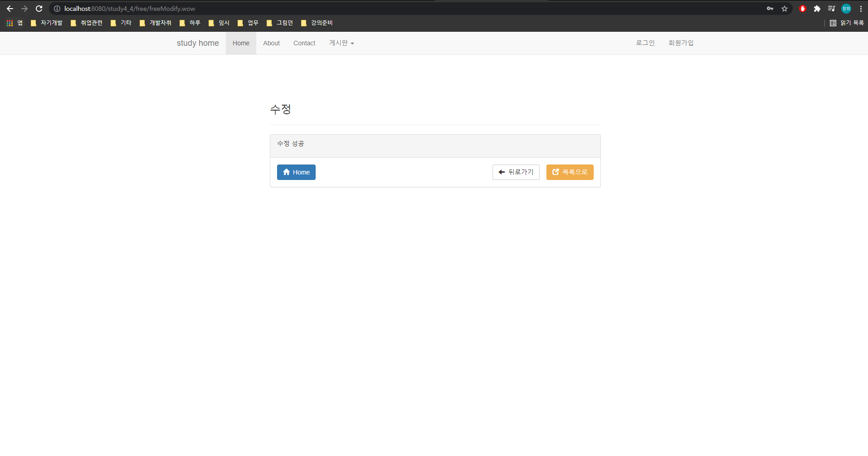Open media control playlist icon
The width and height of the screenshot is (868, 456).
831,9
